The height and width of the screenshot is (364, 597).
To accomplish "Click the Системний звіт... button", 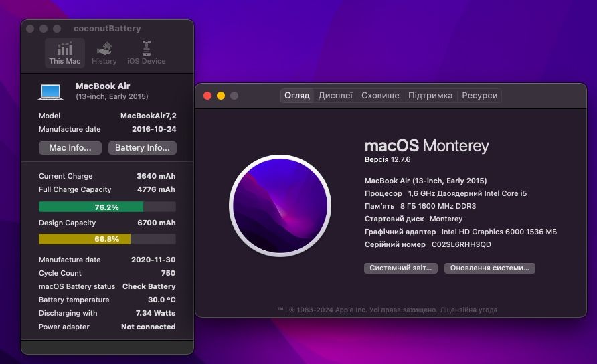I will [400, 268].
